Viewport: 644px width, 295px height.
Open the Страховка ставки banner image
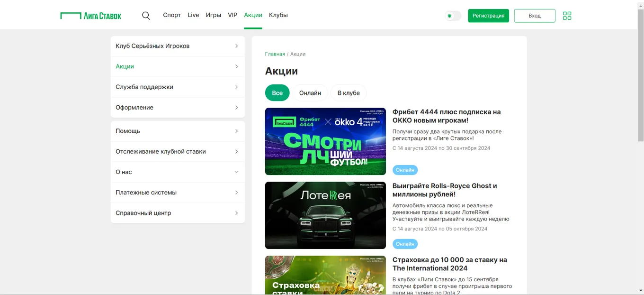coord(325,275)
